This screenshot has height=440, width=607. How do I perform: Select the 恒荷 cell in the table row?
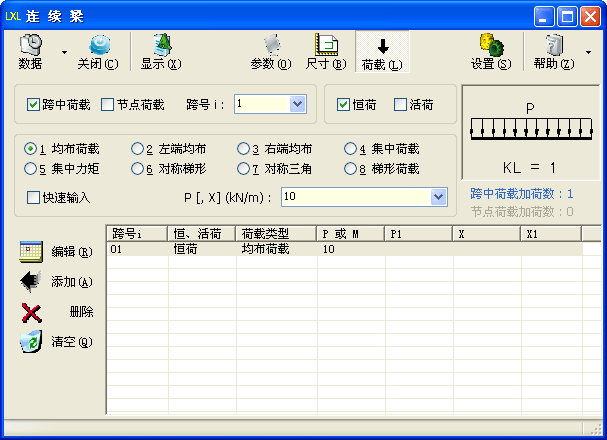(x=202, y=249)
